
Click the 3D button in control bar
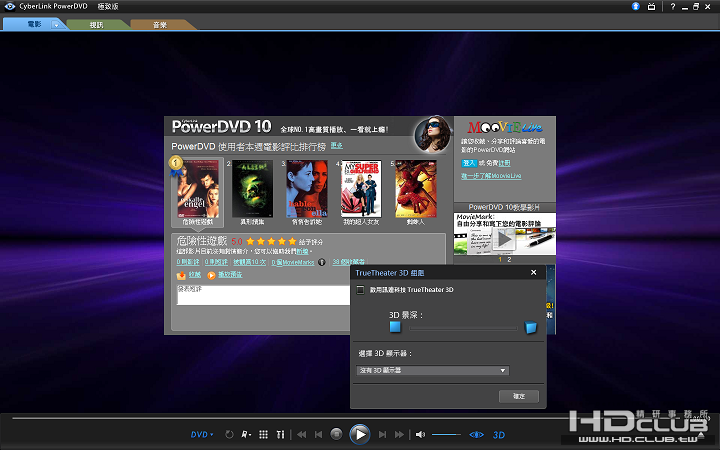coord(499,435)
